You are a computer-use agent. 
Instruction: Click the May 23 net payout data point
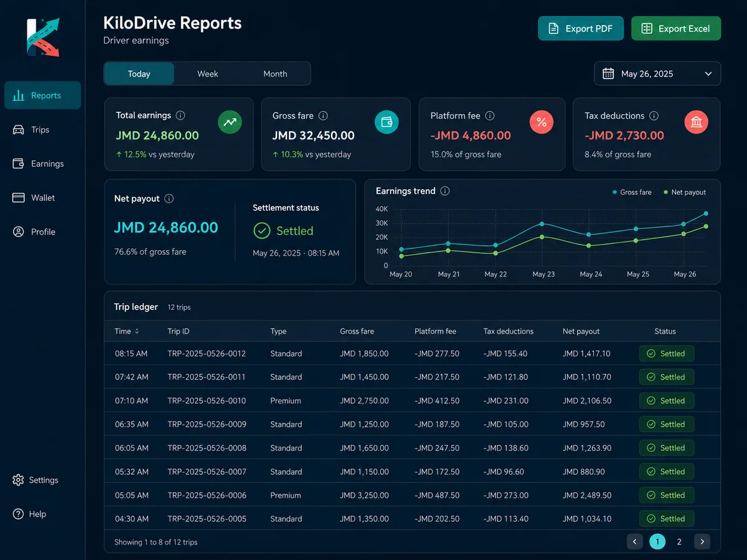pos(542,236)
